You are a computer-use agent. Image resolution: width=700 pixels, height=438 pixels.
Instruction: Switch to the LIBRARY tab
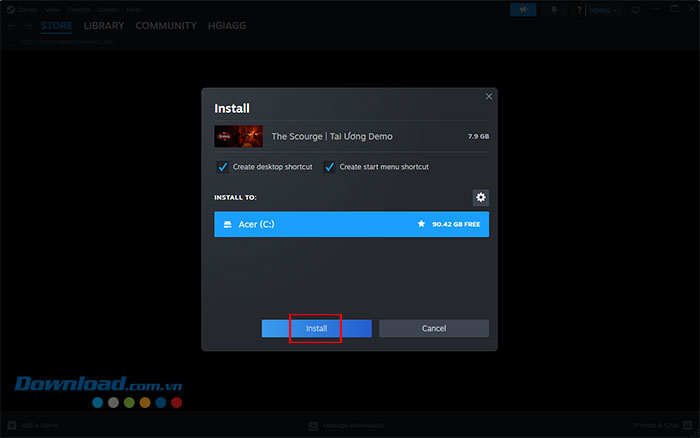tap(104, 26)
